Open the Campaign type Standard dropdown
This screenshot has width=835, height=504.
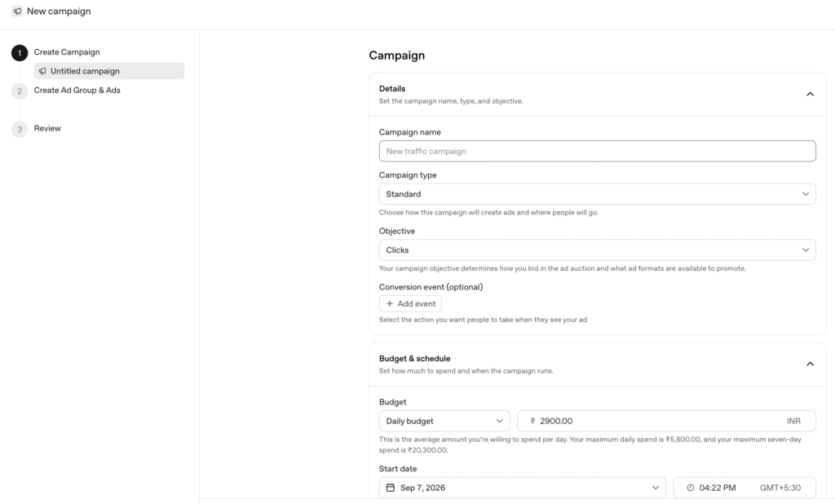(x=597, y=194)
